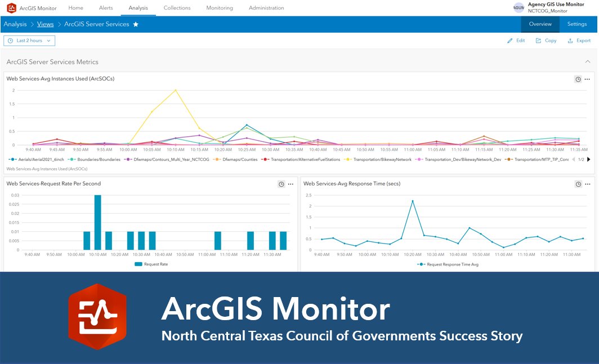Viewport: 599px width, 364px height.
Task: Open more options on Avg Instances Used chart
Action: coord(587,79)
